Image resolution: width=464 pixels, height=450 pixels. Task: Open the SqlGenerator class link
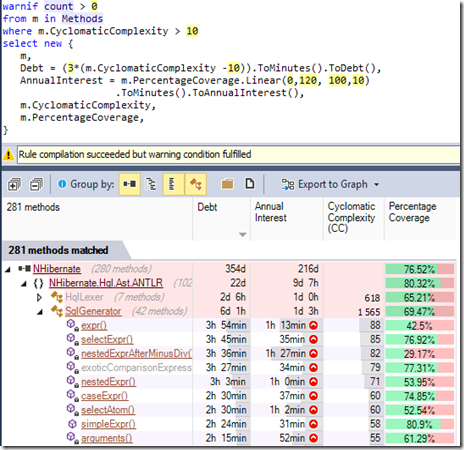pyautogui.click(x=93, y=311)
